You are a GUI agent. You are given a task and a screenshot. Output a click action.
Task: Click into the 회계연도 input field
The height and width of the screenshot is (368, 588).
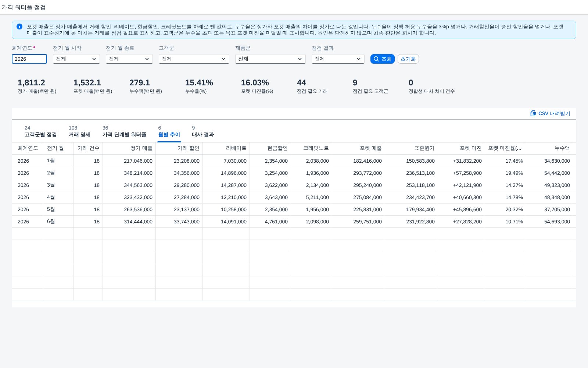[29, 59]
